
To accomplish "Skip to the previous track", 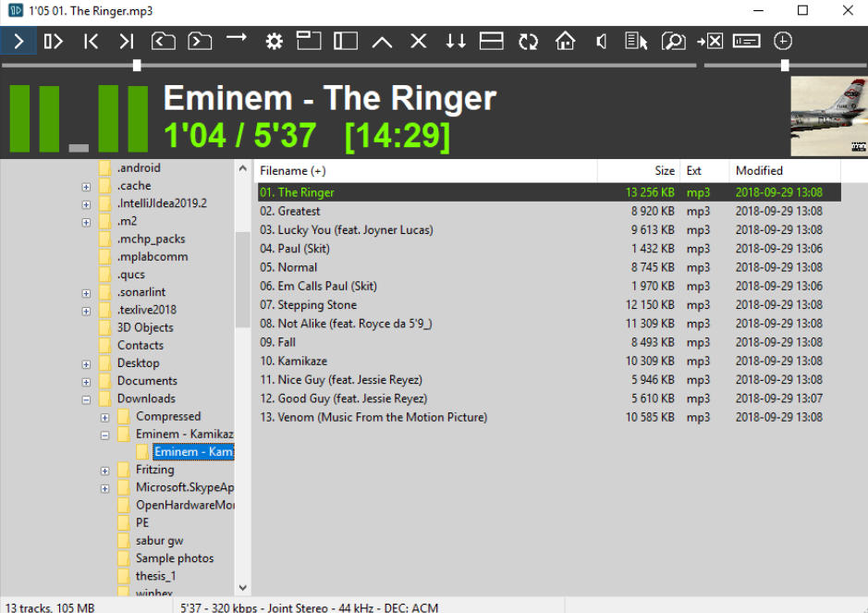I will [91, 41].
